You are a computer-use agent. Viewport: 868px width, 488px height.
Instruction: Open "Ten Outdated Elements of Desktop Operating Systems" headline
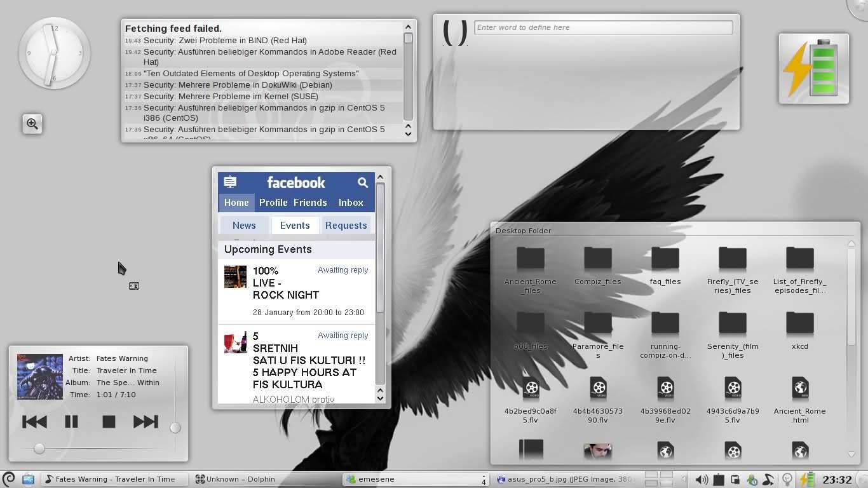[x=252, y=74]
